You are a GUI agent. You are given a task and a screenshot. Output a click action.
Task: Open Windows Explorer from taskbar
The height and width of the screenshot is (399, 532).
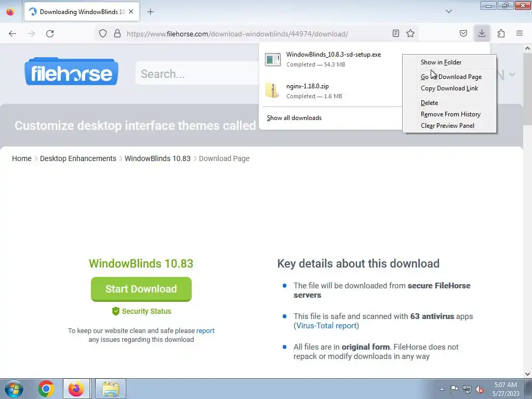click(x=111, y=389)
